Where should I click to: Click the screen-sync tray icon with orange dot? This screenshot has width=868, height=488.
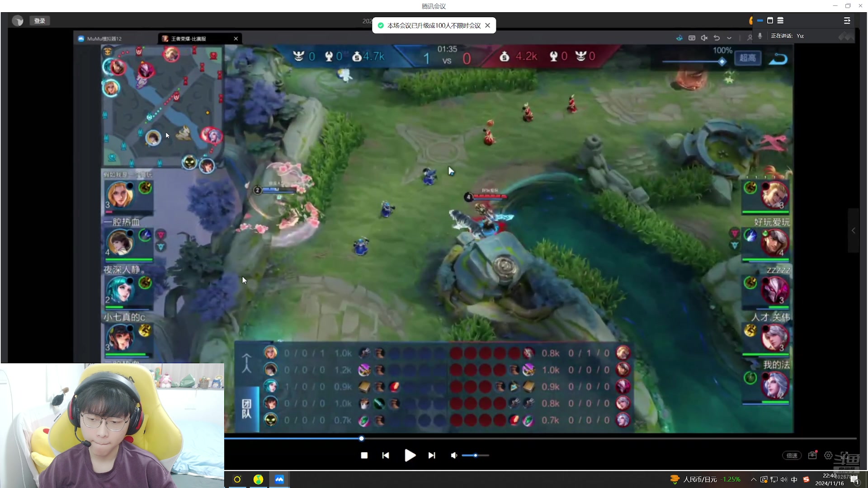[x=764, y=479]
